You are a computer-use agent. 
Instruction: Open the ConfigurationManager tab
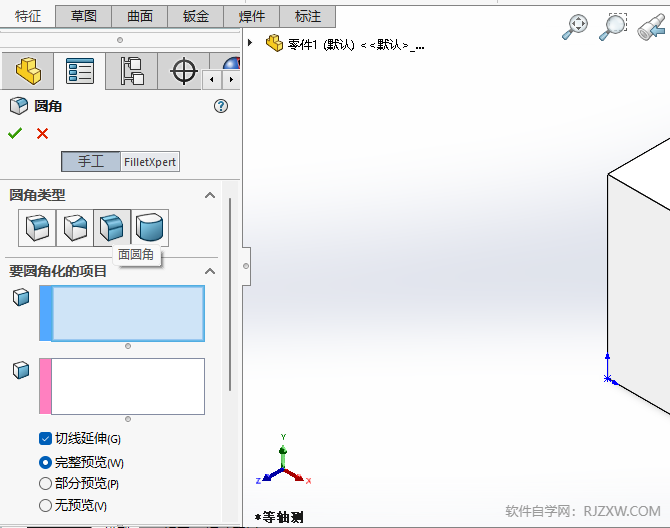pos(132,71)
